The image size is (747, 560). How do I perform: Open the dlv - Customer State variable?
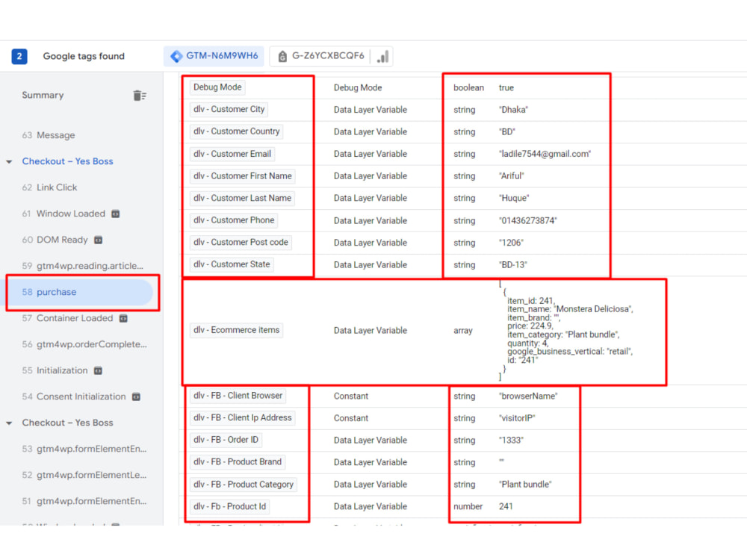[232, 264]
